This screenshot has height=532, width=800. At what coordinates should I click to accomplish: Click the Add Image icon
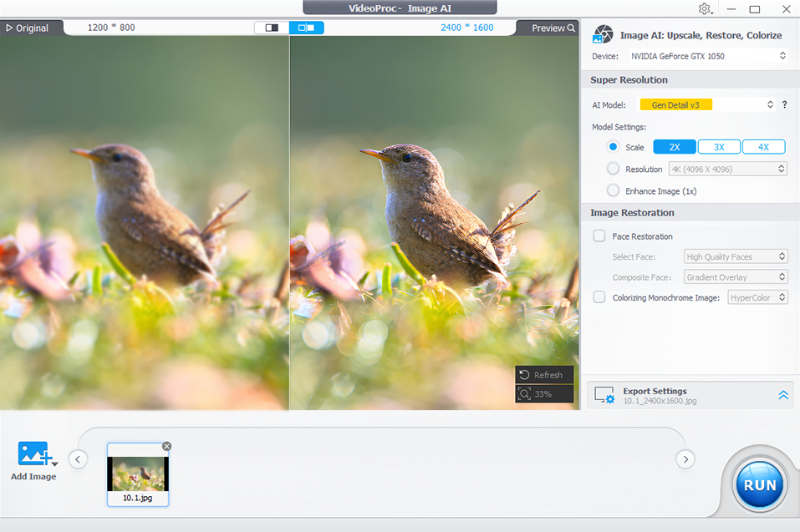(x=34, y=455)
